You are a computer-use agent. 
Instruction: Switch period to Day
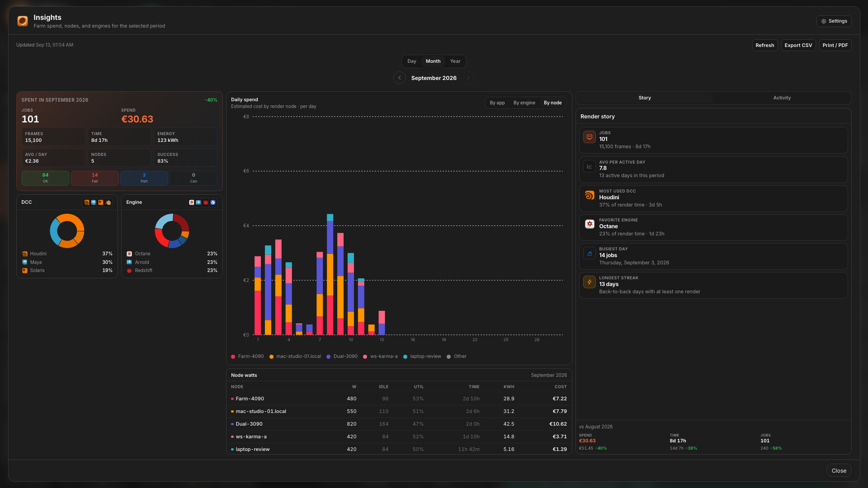click(x=412, y=61)
